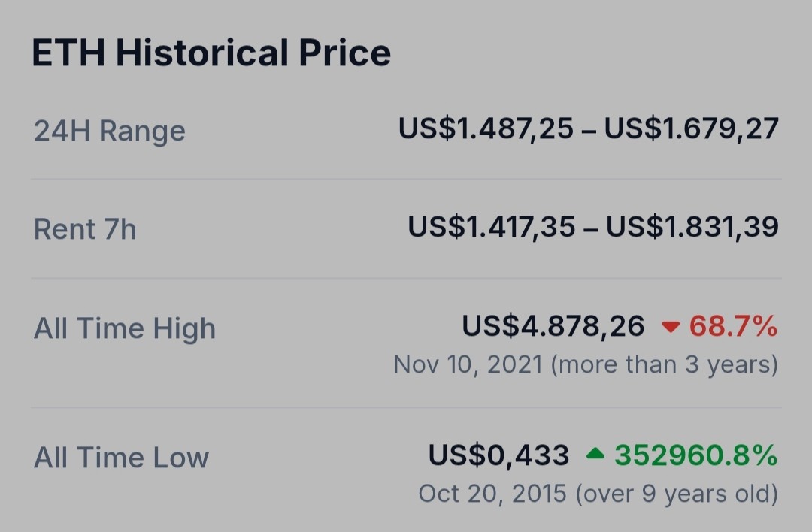The width and height of the screenshot is (812, 532).
Task: Select the All Time Low label
Action: pos(121,458)
